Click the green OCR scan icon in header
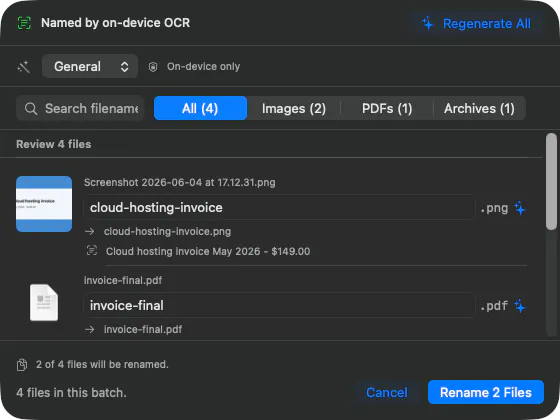This screenshot has height=420, width=560. [x=24, y=23]
